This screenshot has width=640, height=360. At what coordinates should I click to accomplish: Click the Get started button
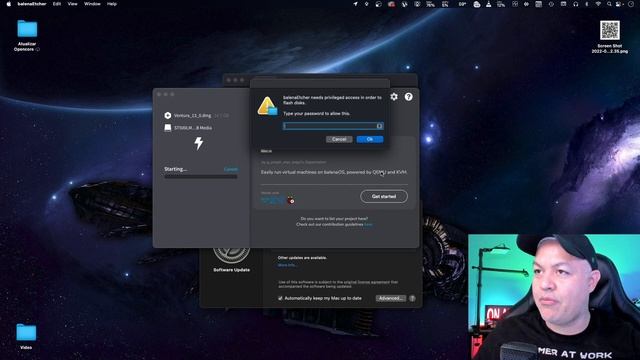[x=384, y=196]
